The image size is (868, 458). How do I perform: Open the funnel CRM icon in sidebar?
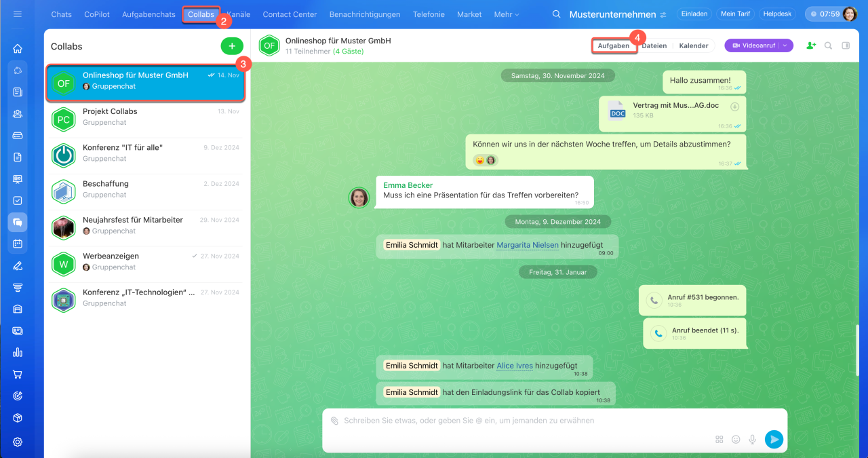click(18, 287)
